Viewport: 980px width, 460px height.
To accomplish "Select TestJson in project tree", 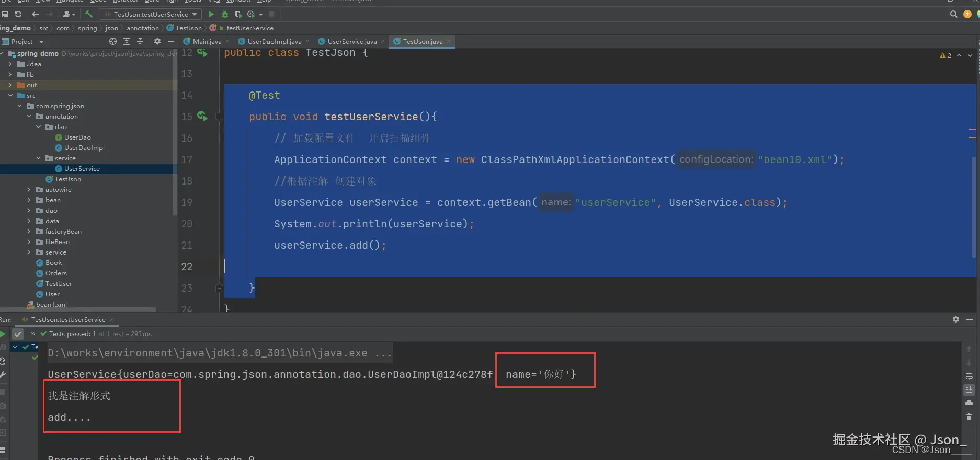I will pos(67,179).
